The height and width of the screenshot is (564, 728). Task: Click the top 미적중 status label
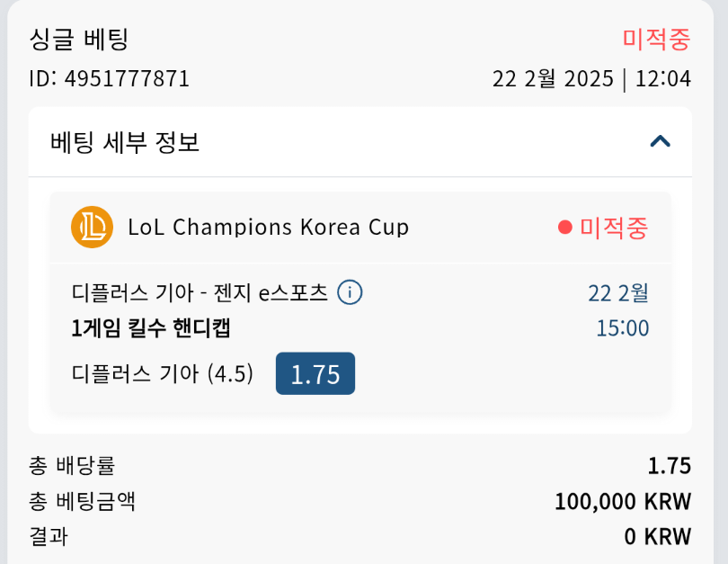coord(656,39)
